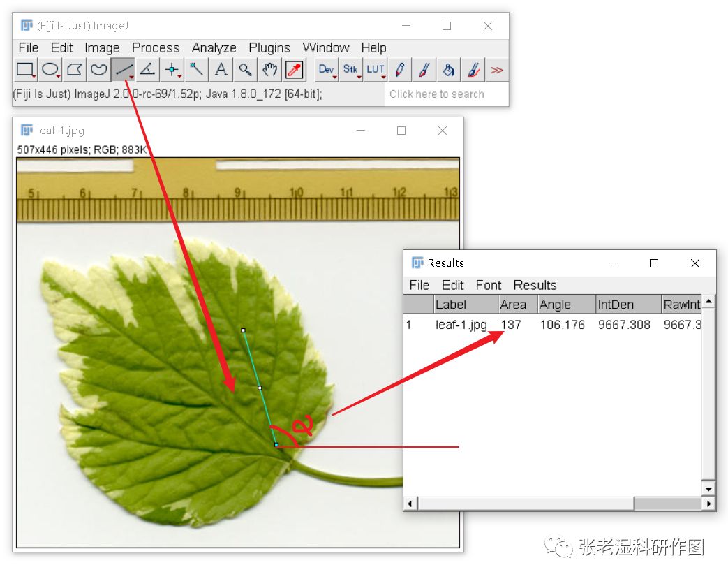Select the Wand tracing tool
Screen dimensions: 728x579
point(196,70)
